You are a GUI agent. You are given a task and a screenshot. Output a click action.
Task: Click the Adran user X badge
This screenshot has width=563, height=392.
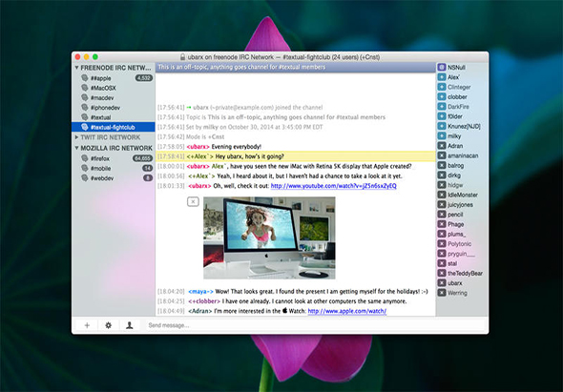[x=442, y=146]
